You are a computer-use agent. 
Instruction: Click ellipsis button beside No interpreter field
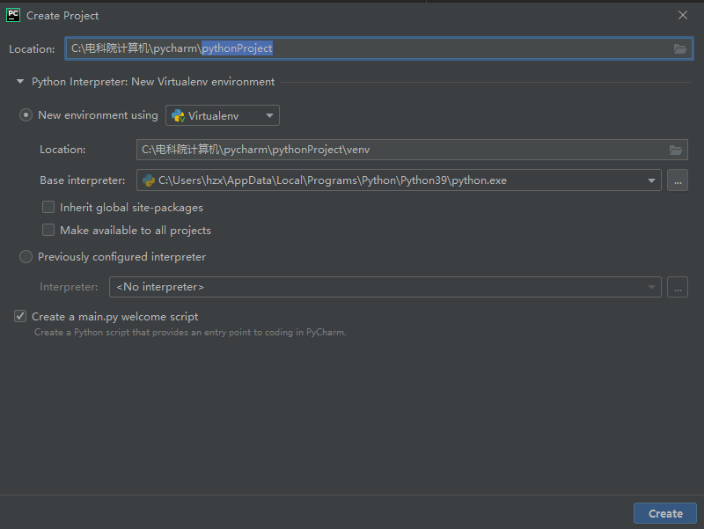point(678,287)
